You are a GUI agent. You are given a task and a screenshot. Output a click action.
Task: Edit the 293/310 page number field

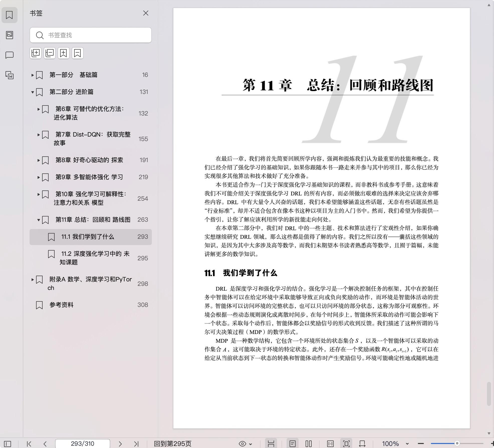tap(82, 444)
